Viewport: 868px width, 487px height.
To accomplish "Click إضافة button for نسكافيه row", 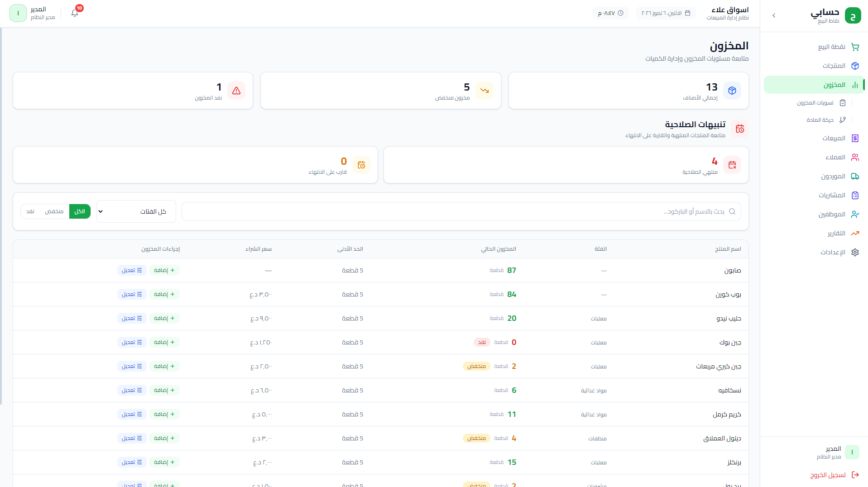I will (x=164, y=390).
